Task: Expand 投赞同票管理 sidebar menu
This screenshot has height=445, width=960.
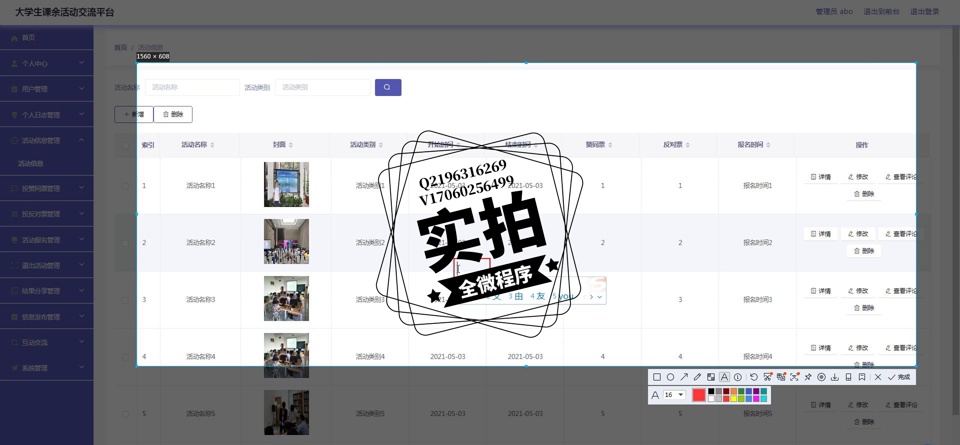Action: 47,189
